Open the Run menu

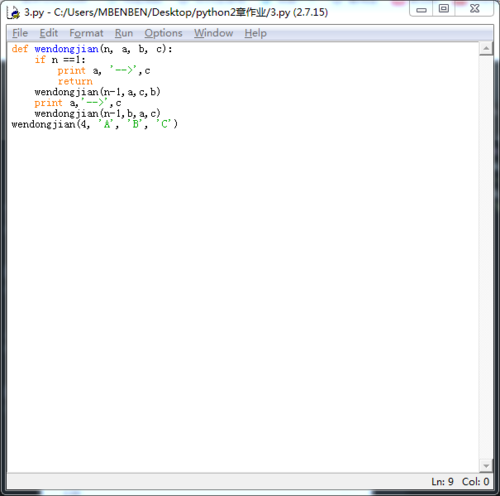coord(124,33)
